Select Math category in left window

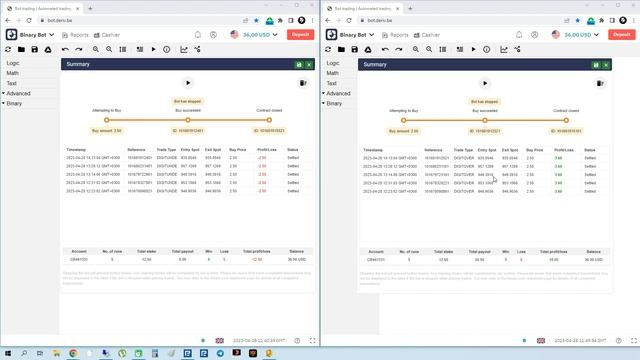pyautogui.click(x=12, y=73)
